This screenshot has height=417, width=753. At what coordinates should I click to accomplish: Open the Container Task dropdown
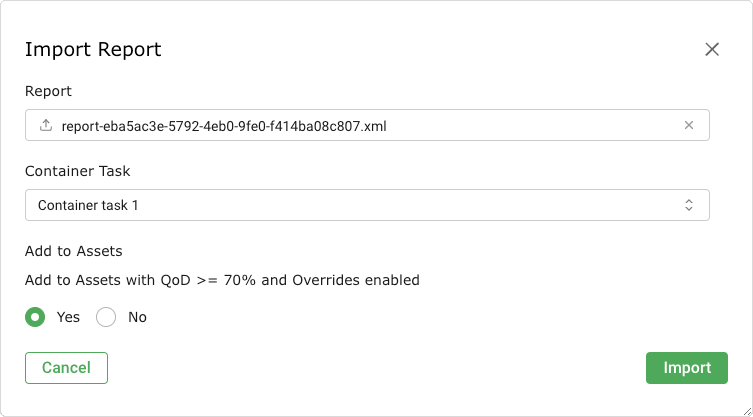(367, 205)
